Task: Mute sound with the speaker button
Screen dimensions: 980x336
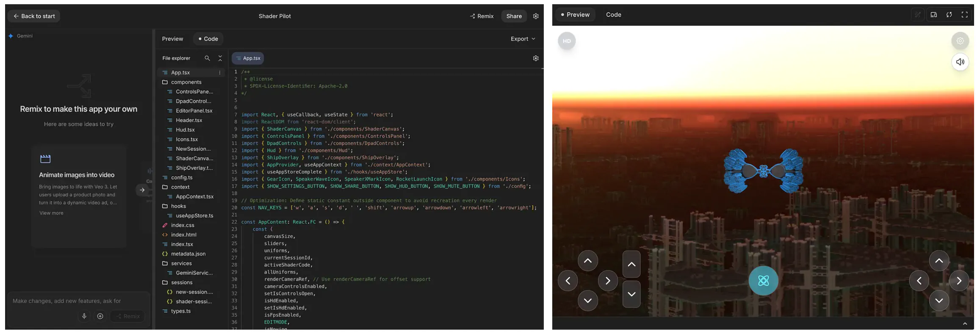Action: tap(960, 62)
